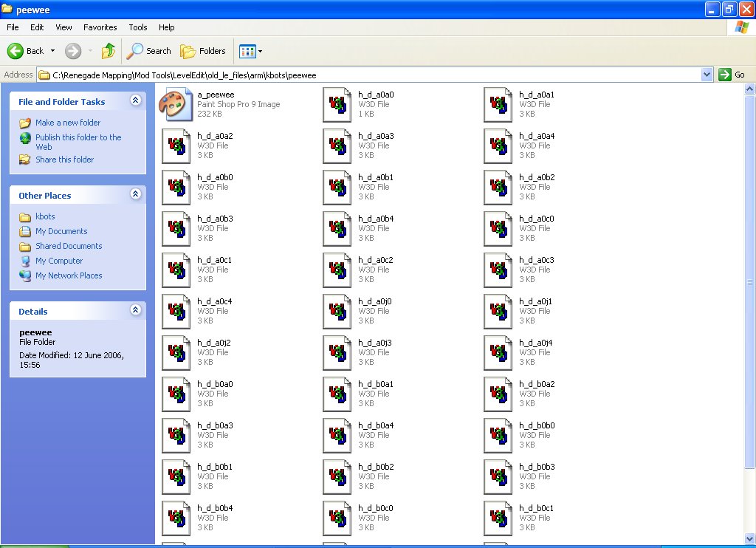Collapse the Other Places panel
Viewport: 756px width, 548px height.
(135, 194)
